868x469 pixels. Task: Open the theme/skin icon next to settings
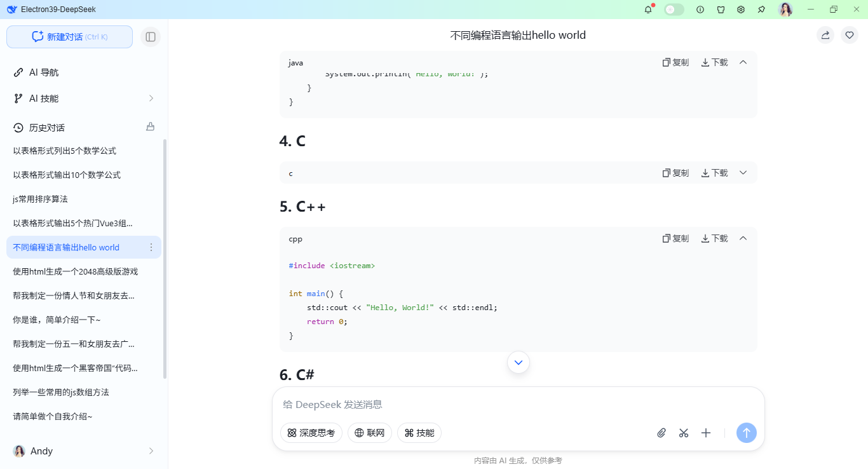pyautogui.click(x=720, y=10)
